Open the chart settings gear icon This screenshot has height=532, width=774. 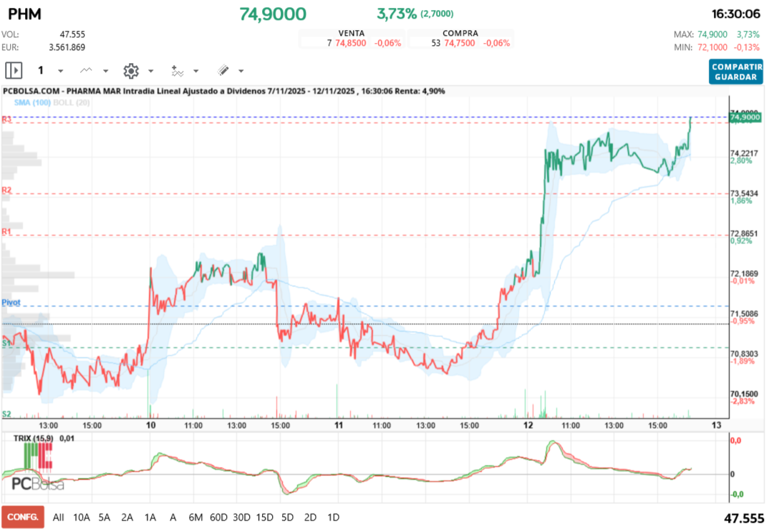[130, 70]
